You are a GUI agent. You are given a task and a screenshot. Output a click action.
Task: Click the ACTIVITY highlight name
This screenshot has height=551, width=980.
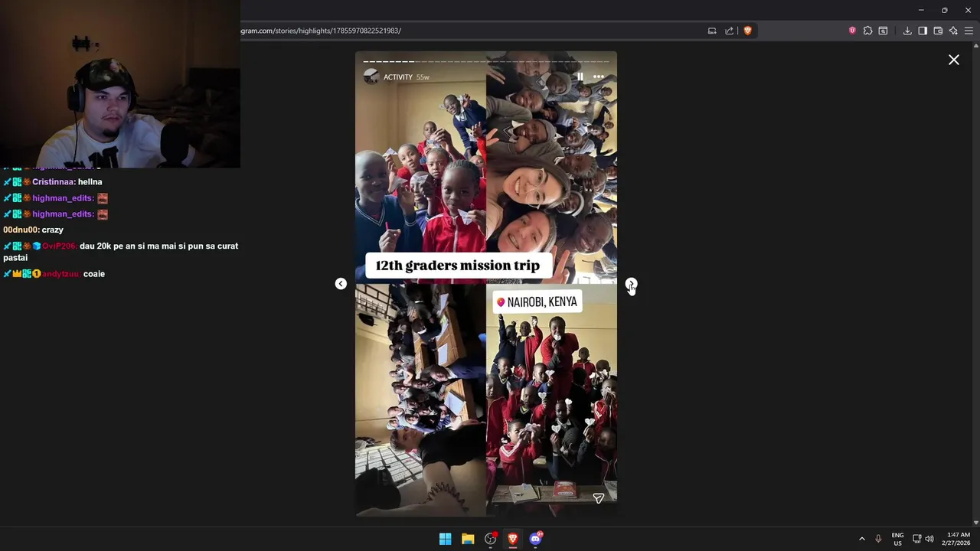tap(397, 77)
